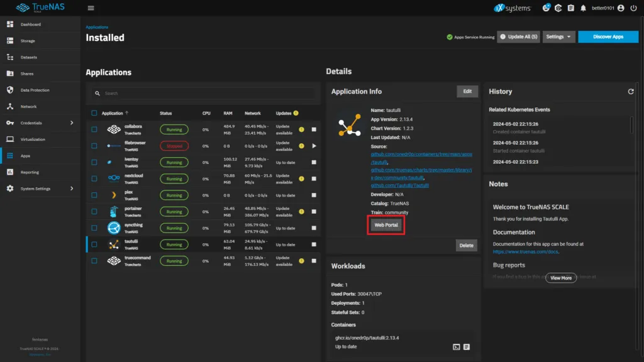Viewport: 644px width, 362px height.
Task: Refresh the History panel
Action: tap(631, 90)
